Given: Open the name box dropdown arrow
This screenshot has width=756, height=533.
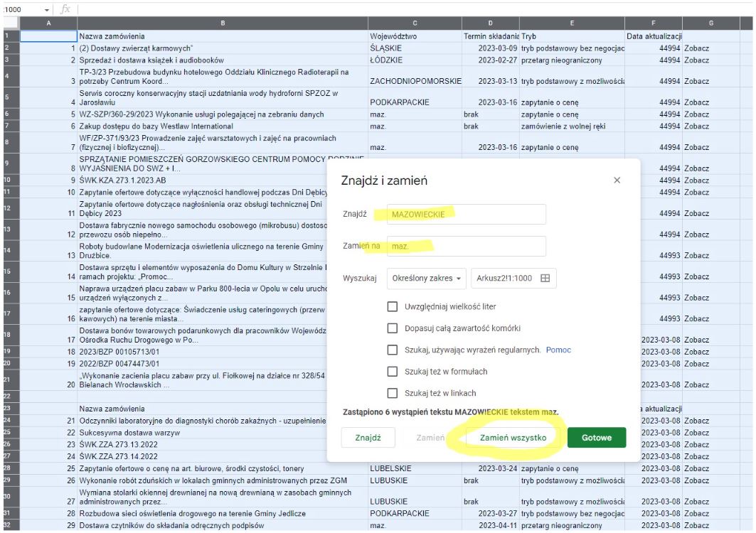Looking at the screenshot, I should tap(47, 10).
